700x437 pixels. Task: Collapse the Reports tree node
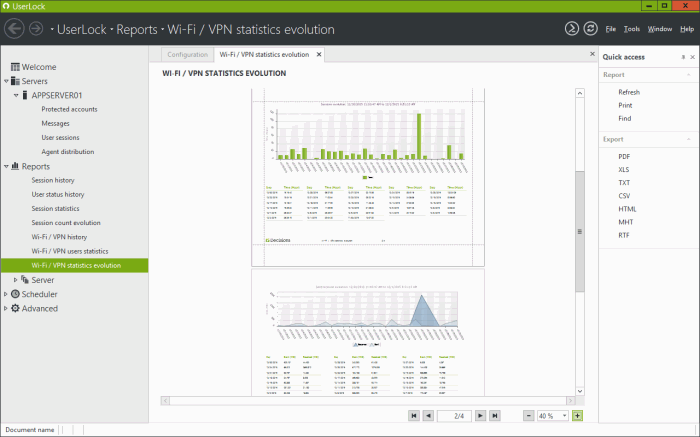point(6,166)
